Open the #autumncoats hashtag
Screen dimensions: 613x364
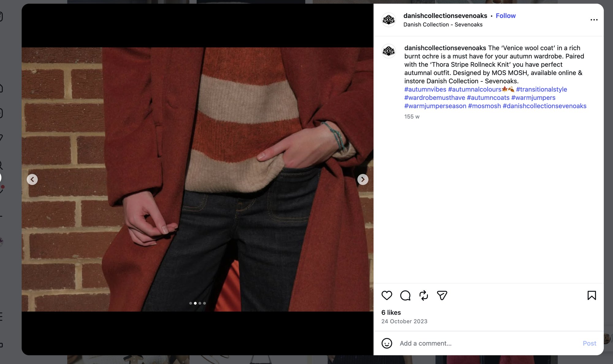click(488, 98)
